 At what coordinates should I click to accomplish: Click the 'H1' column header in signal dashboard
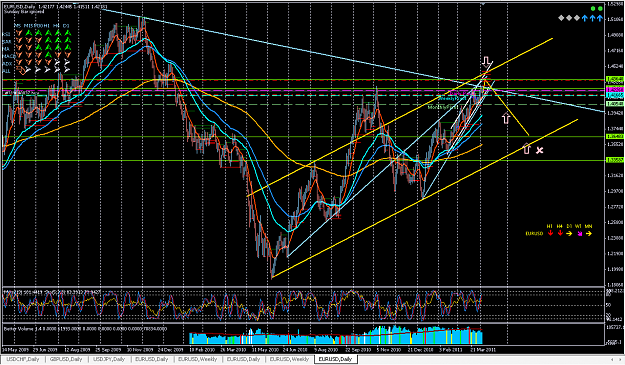tap(47, 26)
